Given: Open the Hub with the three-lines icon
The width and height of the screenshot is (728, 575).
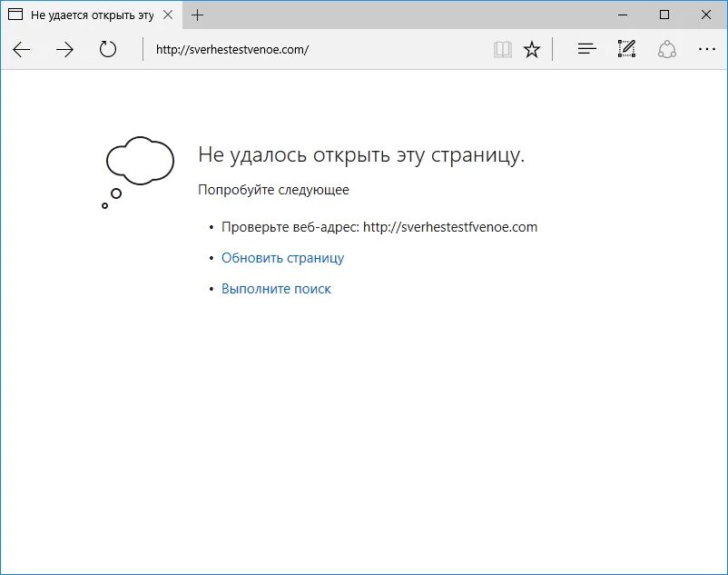Looking at the screenshot, I should [x=587, y=49].
